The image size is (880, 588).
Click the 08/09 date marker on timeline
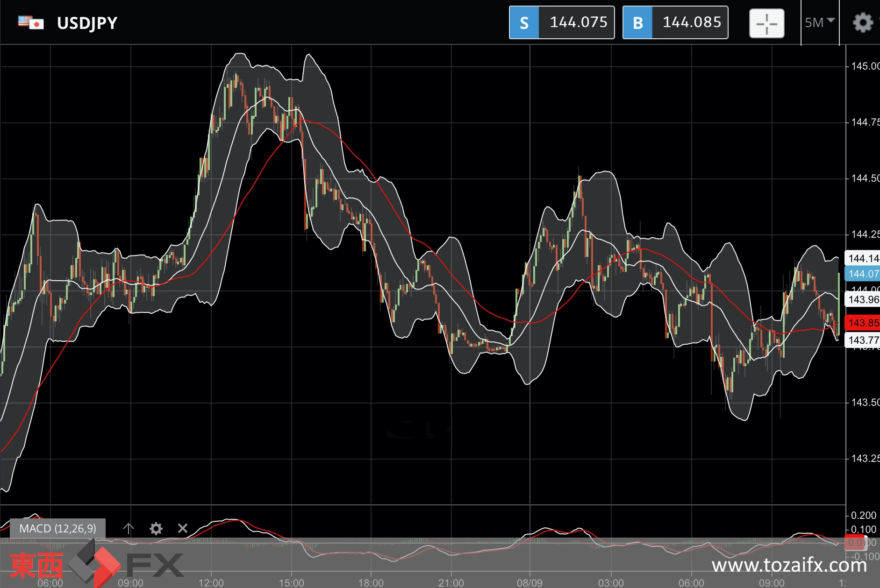(529, 582)
